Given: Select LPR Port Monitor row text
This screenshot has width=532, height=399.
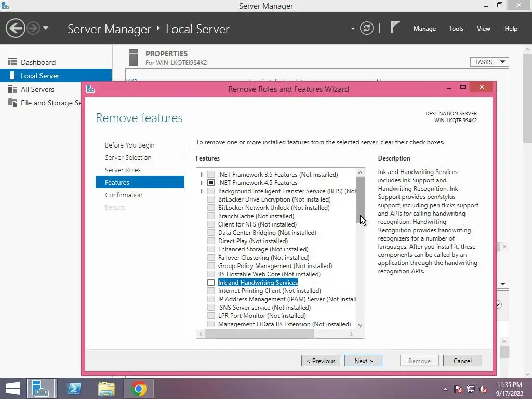Looking at the screenshot, I should [x=262, y=316].
